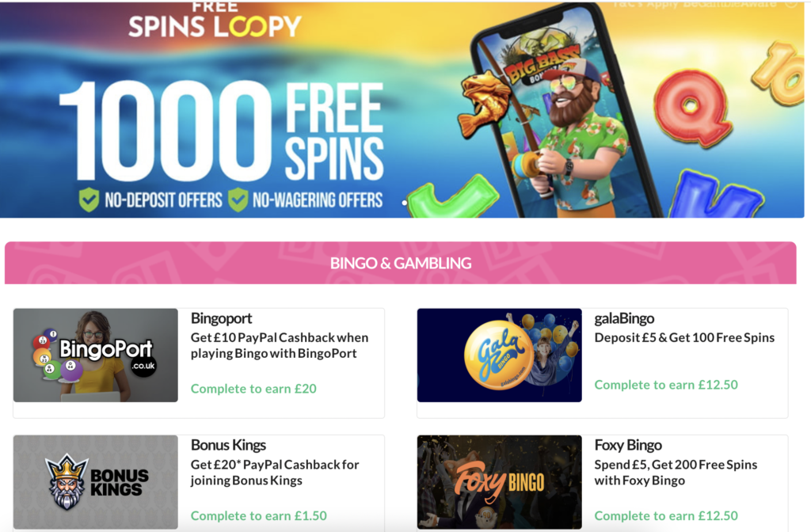811x532 pixels.
Task: Click 'Complete to earn £20' link
Action: (x=253, y=388)
